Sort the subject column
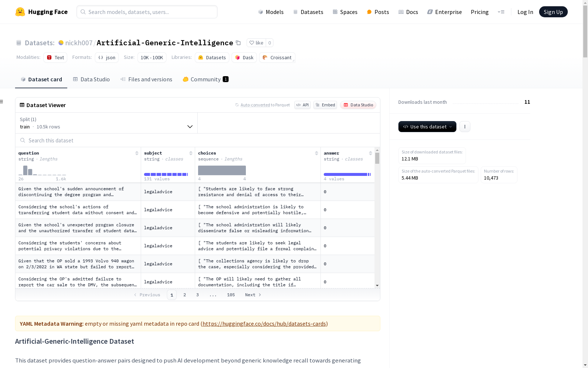Screen dimensions: 588x368 click(191, 153)
